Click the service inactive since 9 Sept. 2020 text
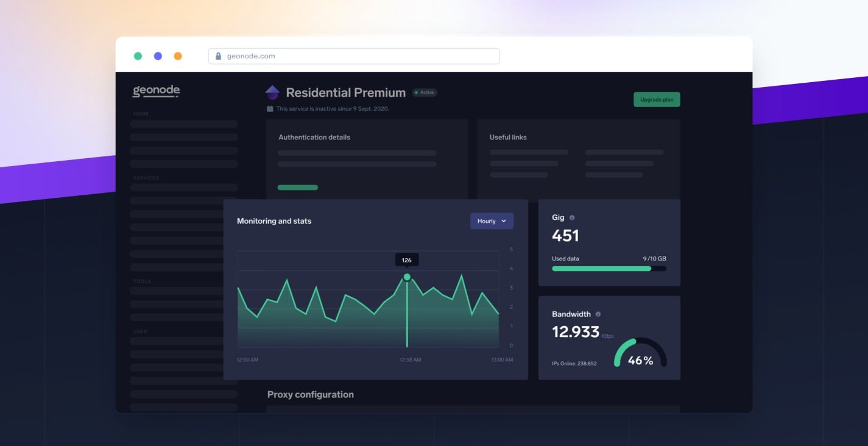Viewport: 868px width, 446px height. click(333, 109)
